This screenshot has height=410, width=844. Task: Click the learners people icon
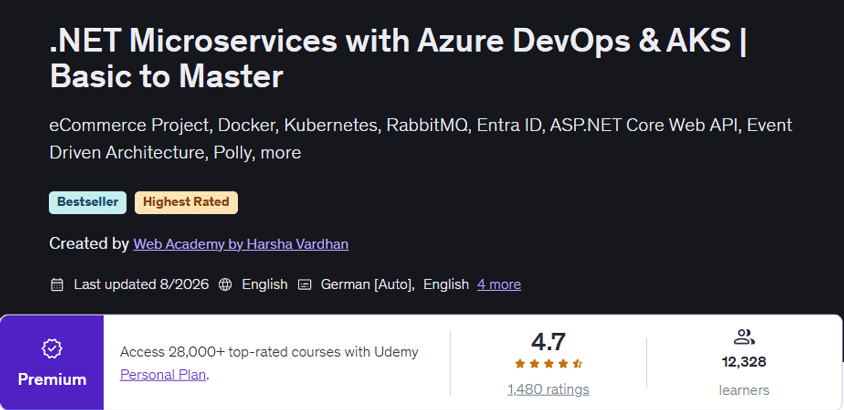[744, 337]
